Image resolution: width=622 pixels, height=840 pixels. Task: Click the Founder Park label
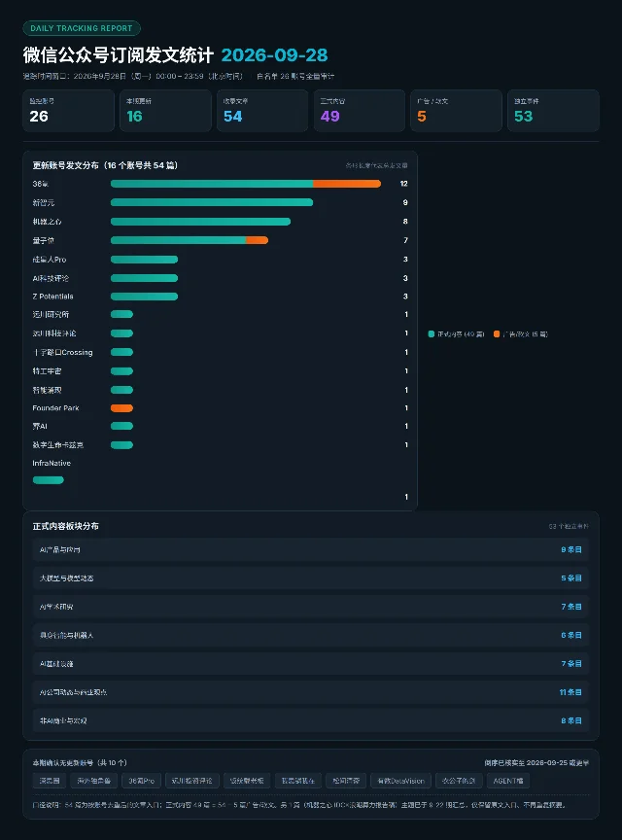[x=55, y=408]
